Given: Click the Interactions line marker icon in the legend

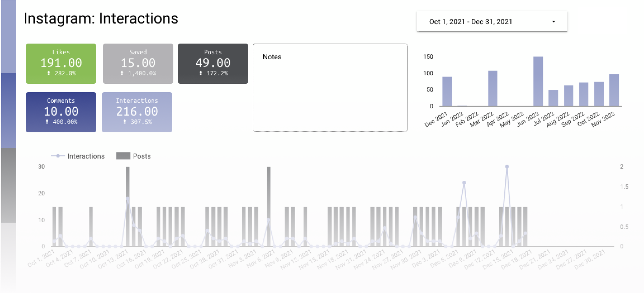Looking at the screenshot, I should click(x=58, y=156).
